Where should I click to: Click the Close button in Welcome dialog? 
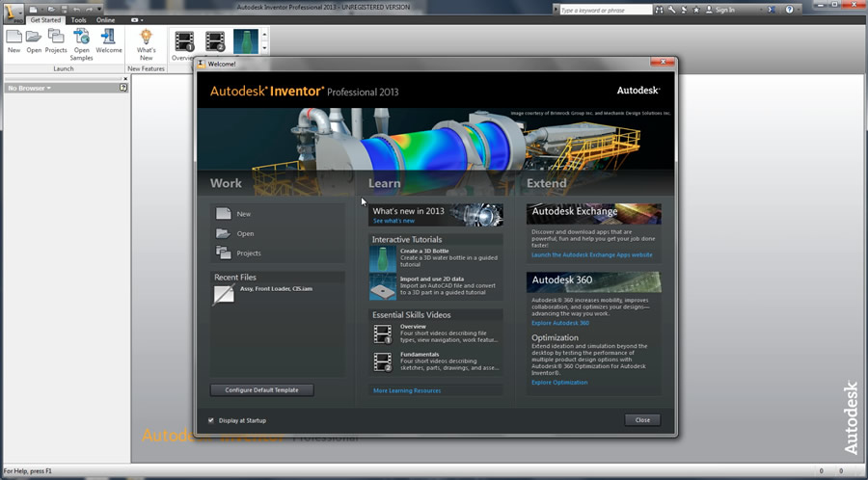(642, 419)
